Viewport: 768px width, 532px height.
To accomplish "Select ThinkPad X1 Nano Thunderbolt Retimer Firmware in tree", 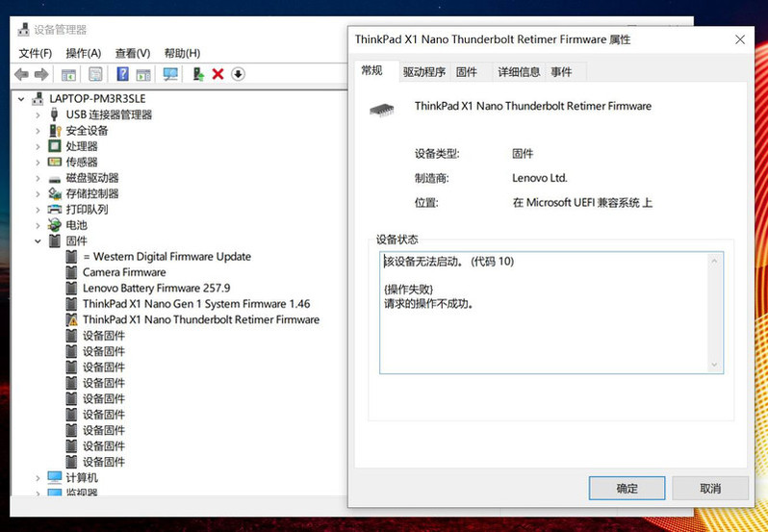I will [x=201, y=319].
